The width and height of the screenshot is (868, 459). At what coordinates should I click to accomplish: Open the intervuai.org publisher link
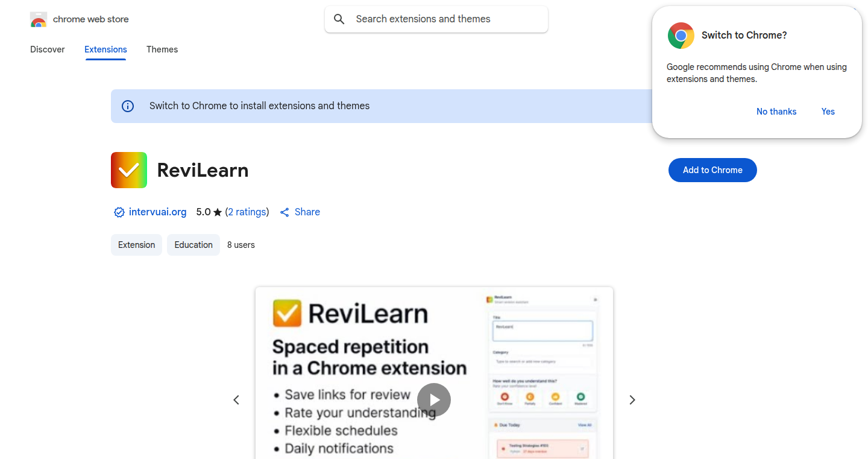(158, 212)
